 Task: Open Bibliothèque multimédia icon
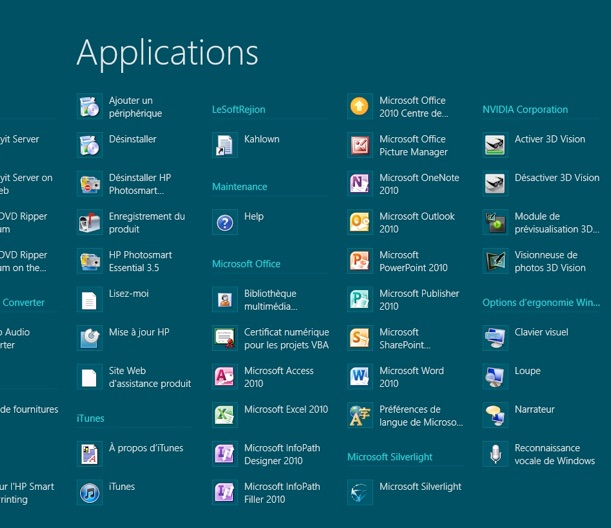[x=225, y=299]
